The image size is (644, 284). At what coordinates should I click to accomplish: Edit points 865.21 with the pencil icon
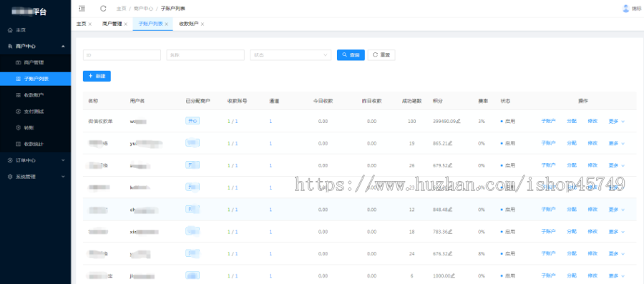450,143
